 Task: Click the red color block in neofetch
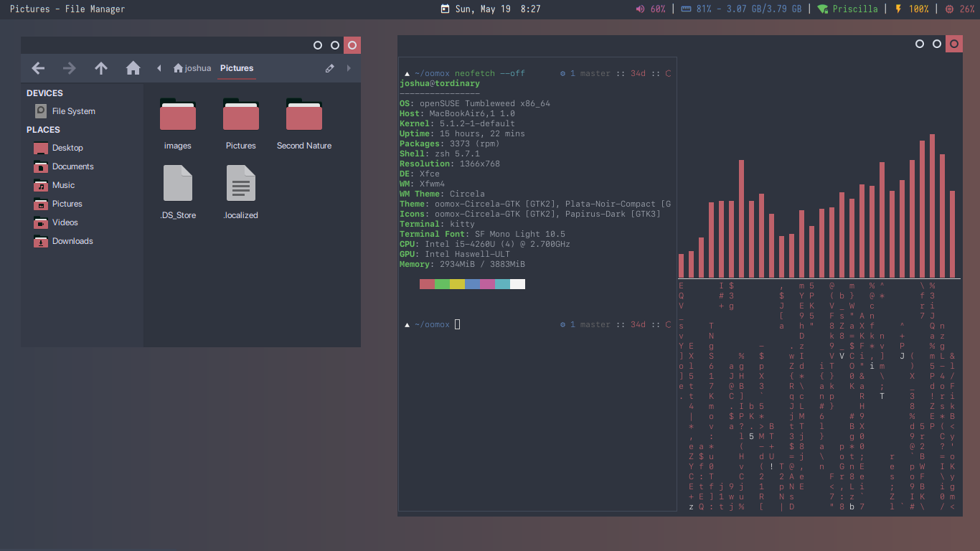tap(427, 284)
